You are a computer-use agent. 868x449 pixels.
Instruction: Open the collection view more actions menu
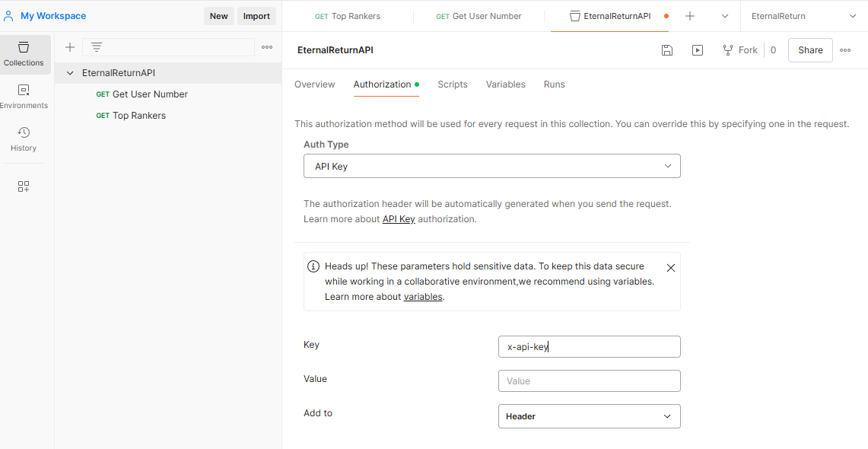pyautogui.click(x=845, y=50)
